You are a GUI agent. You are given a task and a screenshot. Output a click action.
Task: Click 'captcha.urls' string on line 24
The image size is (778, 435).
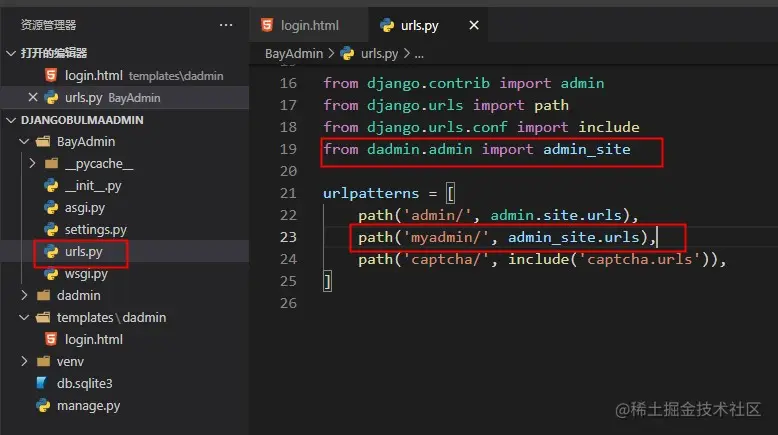click(639, 259)
